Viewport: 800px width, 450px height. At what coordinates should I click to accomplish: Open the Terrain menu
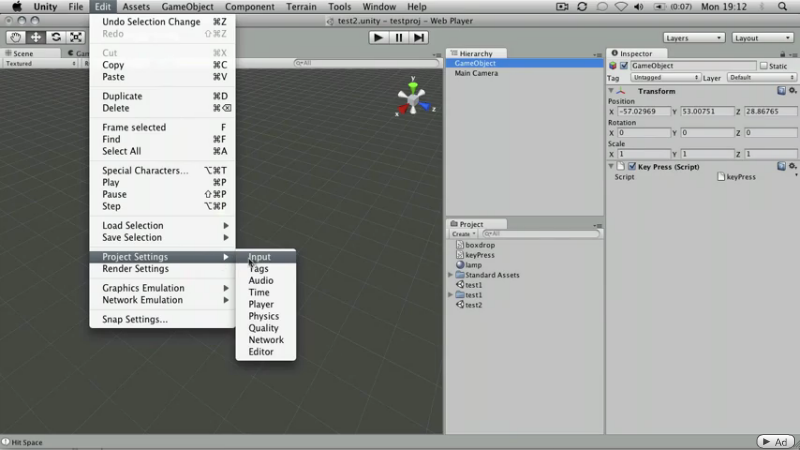(x=301, y=7)
